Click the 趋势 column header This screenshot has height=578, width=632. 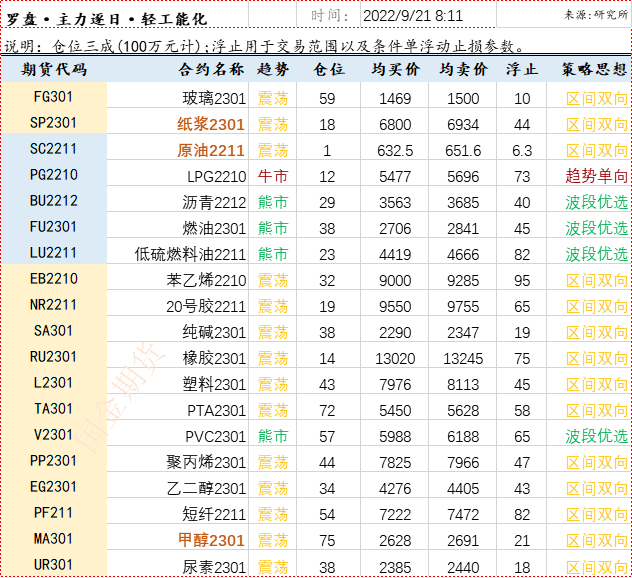point(273,69)
